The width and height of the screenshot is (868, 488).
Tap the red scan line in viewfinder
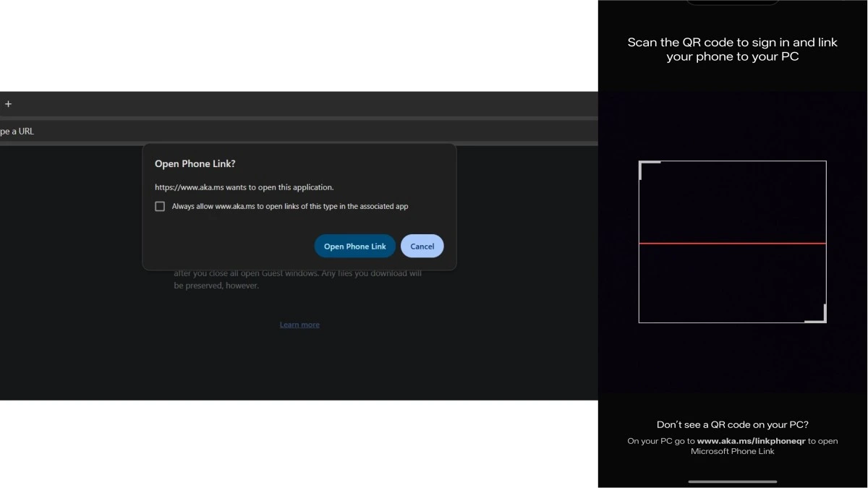click(732, 244)
